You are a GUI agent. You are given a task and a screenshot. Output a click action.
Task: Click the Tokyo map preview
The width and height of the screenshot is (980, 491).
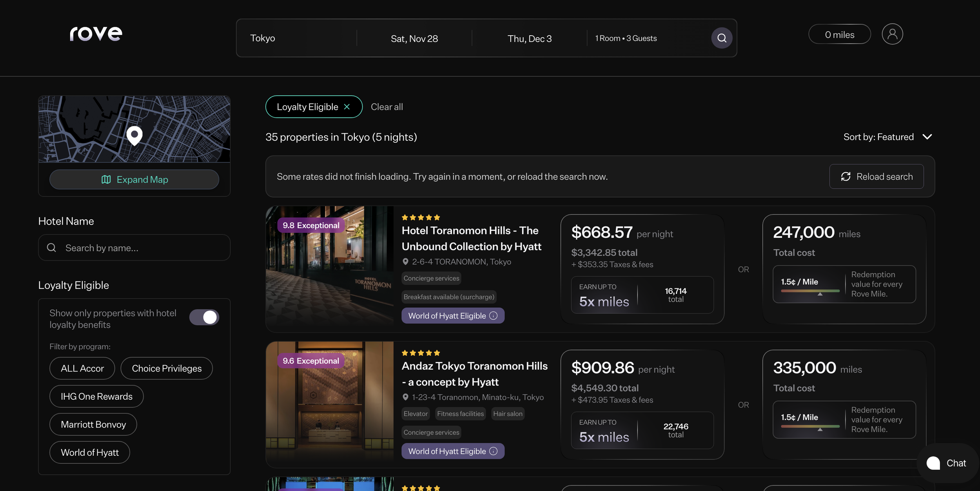pyautogui.click(x=134, y=129)
